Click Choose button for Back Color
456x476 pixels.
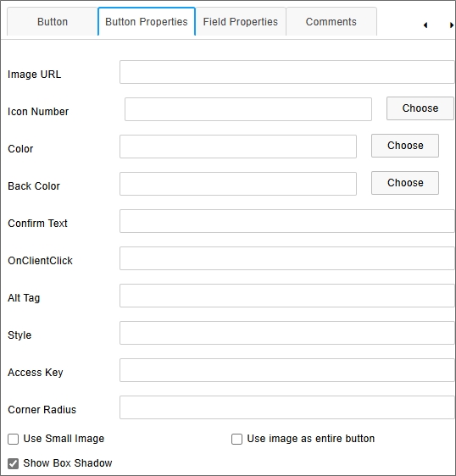click(x=405, y=183)
